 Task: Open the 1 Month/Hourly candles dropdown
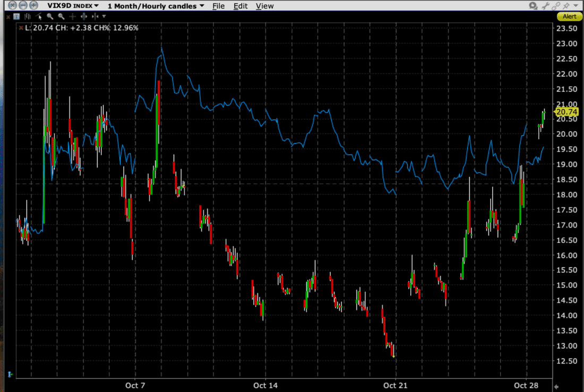point(156,6)
